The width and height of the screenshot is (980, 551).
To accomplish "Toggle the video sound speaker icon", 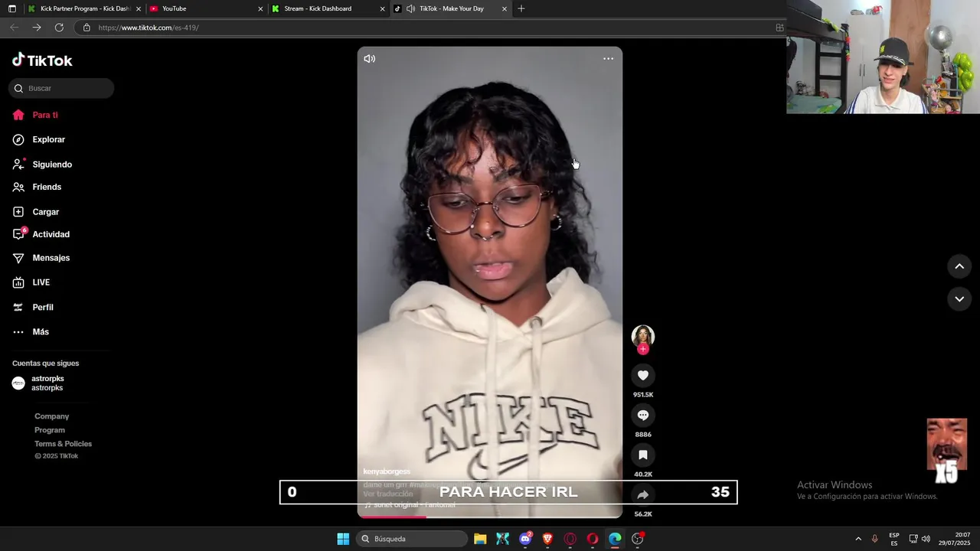I will (370, 59).
